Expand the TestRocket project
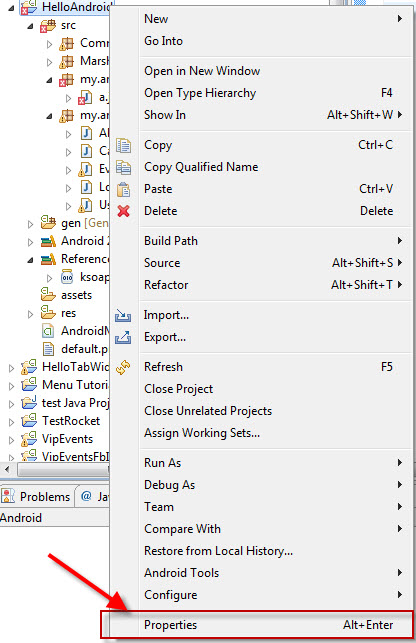The width and height of the screenshot is (416, 643). [x=11, y=422]
